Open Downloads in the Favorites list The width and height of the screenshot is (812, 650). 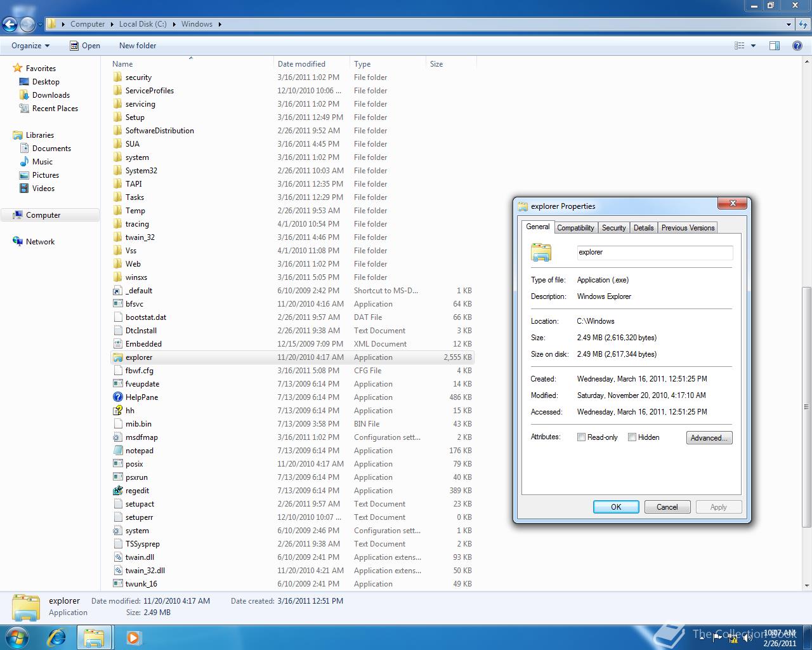coord(51,95)
